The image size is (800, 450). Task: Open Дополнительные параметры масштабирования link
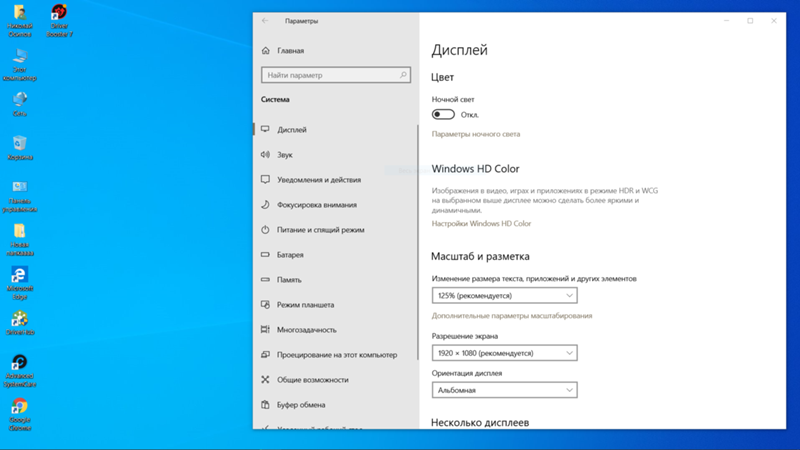pyautogui.click(x=512, y=316)
